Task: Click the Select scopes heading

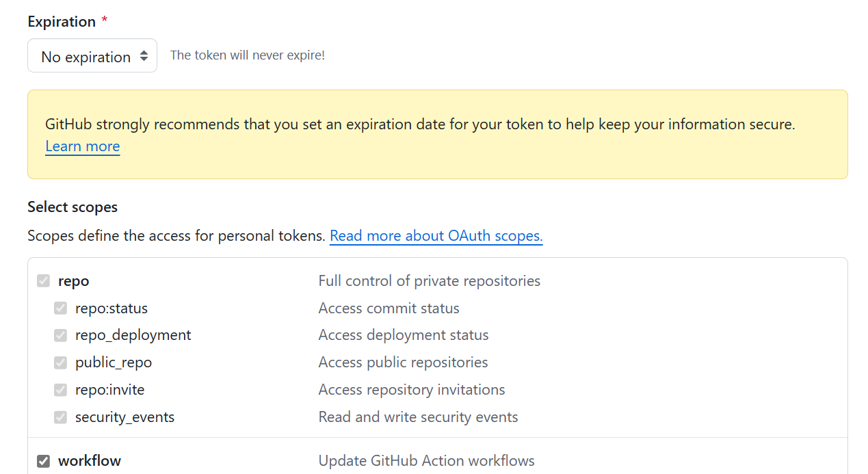Action: pyautogui.click(x=73, y=207)
